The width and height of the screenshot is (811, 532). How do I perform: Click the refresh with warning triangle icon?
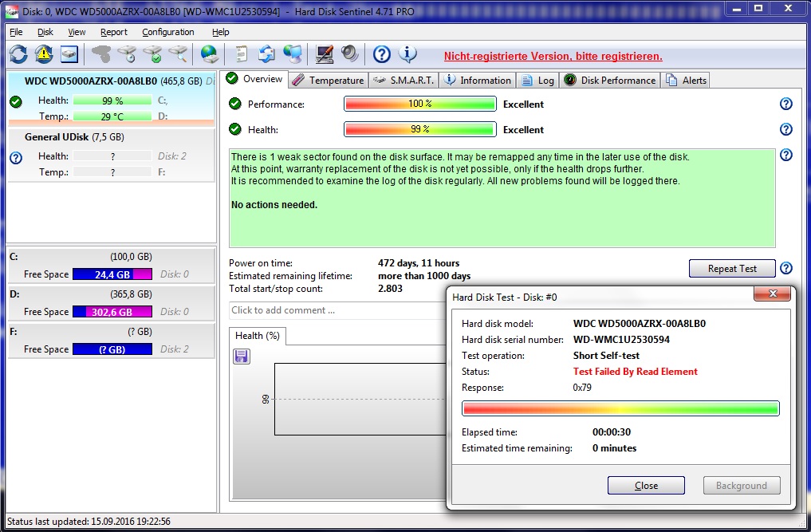click(x=44, y=53)
